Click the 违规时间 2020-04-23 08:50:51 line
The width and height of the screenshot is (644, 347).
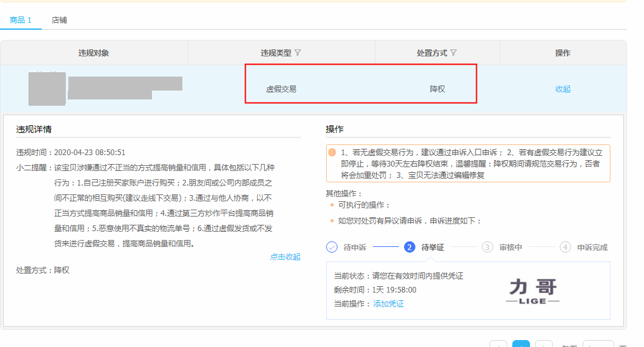(x=71, y=153)
